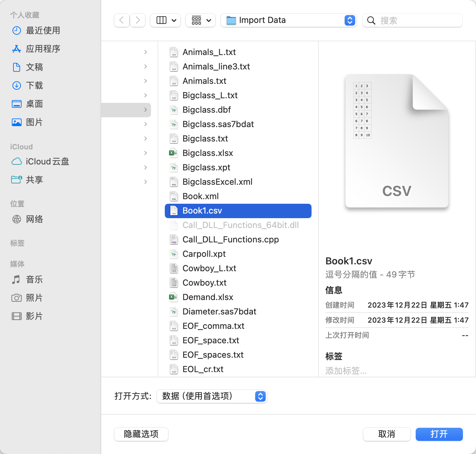Open the 打开方式 dropdown menu
This screenshot has width=476, height=454.
point(212,396)
